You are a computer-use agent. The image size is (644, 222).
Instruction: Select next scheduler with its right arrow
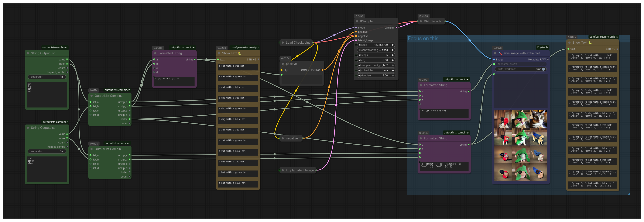(393, 70)
